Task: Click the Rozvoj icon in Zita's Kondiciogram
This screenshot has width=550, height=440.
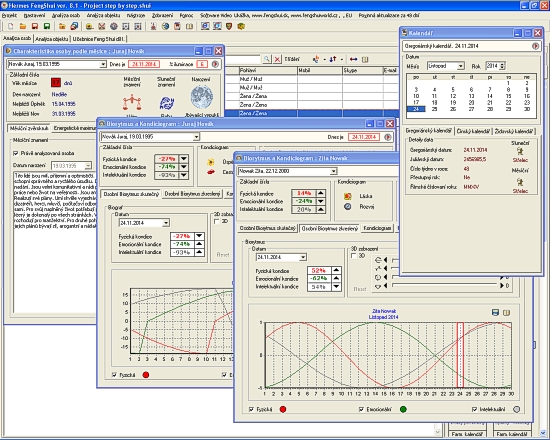Action: (348, 207)
